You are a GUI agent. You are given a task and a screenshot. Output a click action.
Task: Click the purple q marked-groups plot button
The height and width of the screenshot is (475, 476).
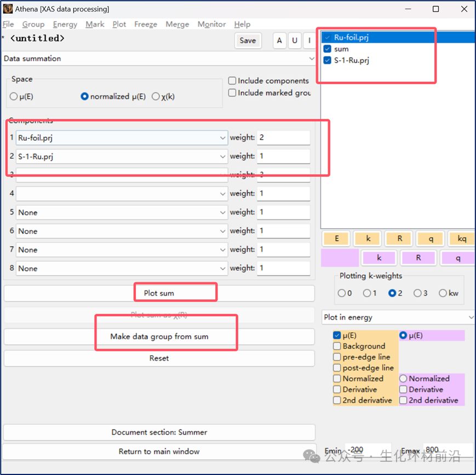click(x=458, y=258)
